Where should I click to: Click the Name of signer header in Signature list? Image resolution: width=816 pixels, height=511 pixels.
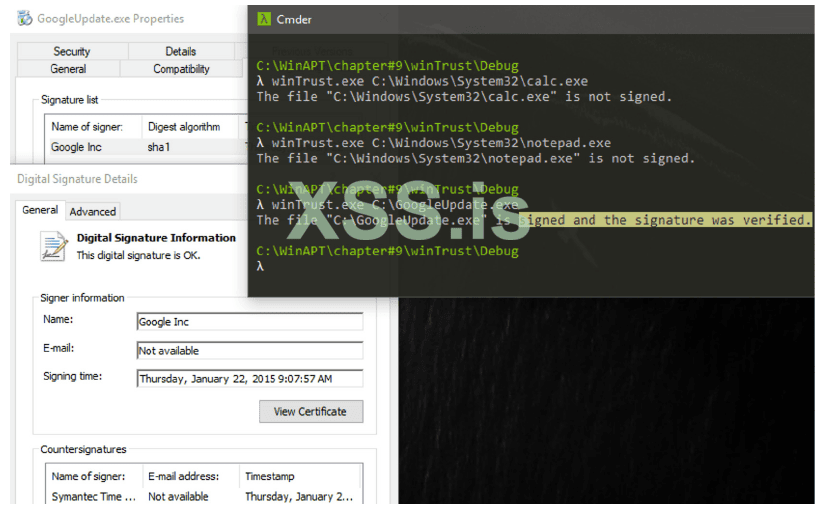click(x=87, y=126)
